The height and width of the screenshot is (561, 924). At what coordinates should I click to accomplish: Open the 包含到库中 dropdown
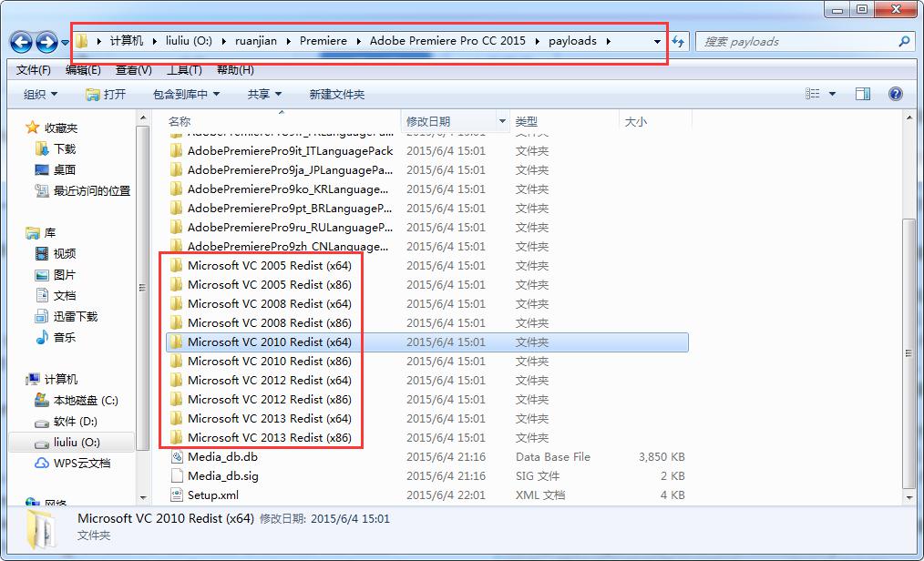(x=186, y=94)
